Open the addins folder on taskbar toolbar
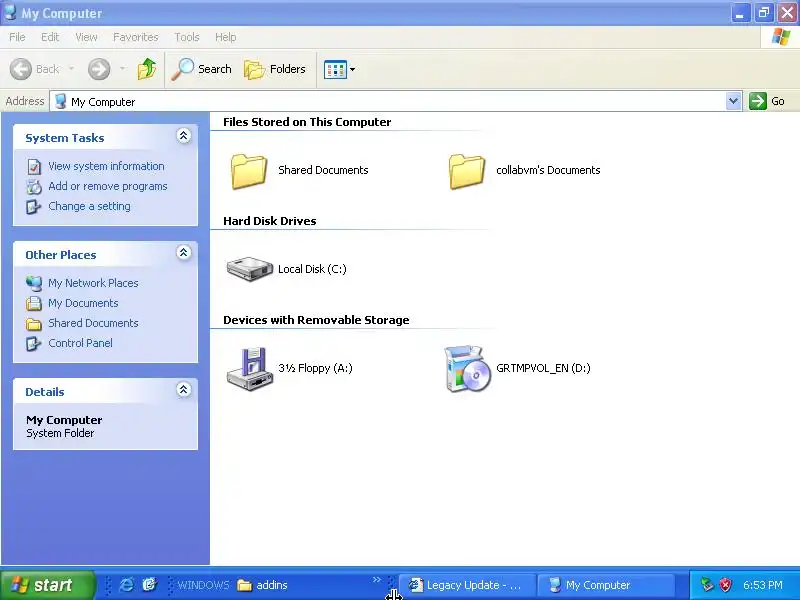 pyautogui.click(x=262, y=585)
